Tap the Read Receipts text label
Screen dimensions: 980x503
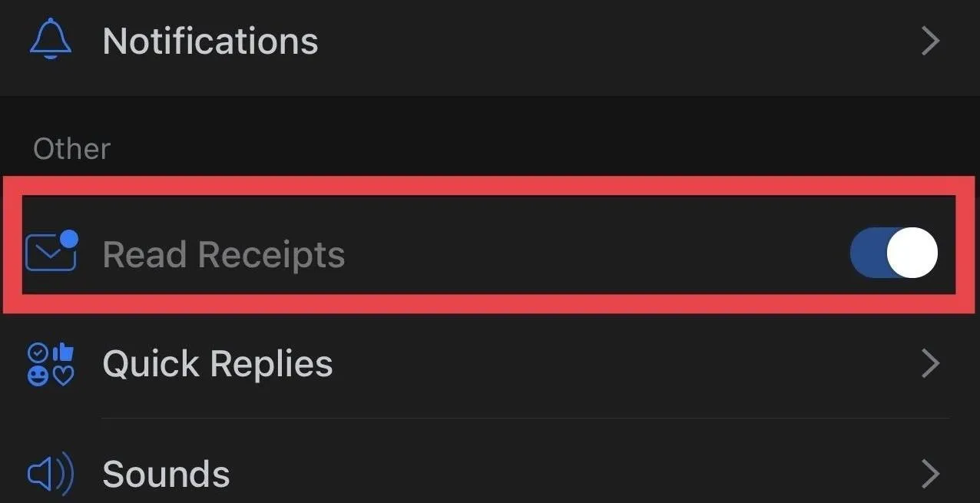tap(223, 254)
